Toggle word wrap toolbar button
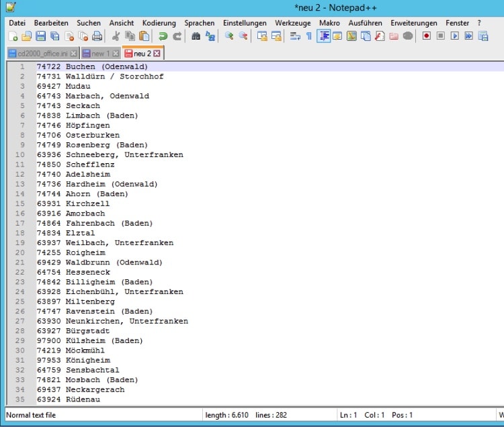 [x=294, y=36]
